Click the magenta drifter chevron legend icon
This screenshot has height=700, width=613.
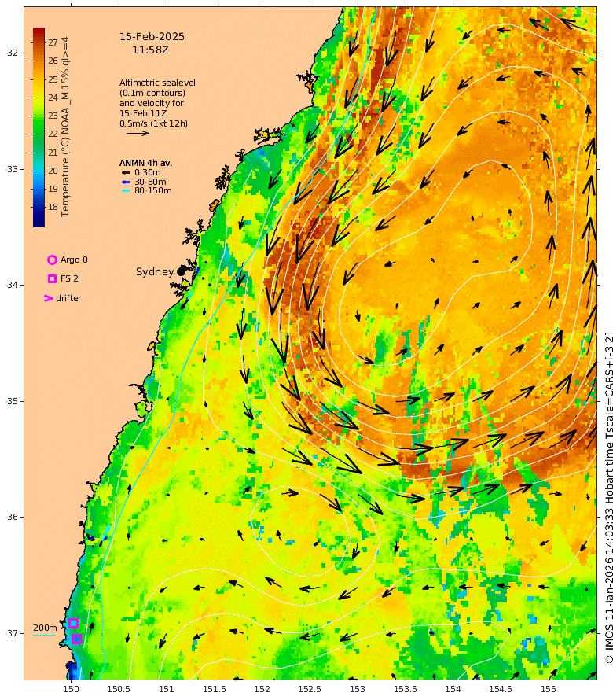tap(49, 298)
